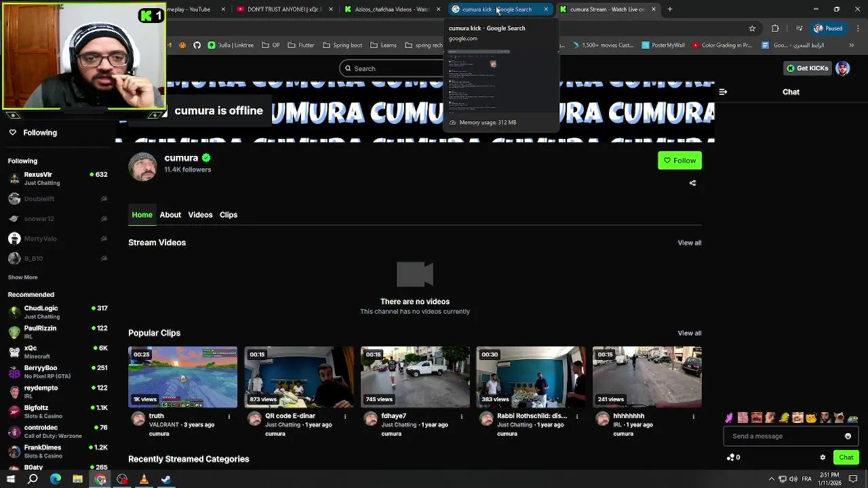
Task: Collapse the chat panel arrow icon
Action: point(723,91)
